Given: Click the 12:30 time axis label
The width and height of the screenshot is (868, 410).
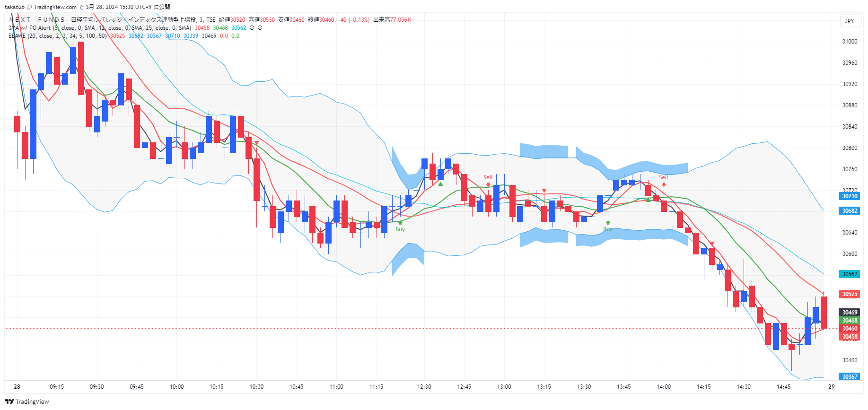Looking at the screenshot, I should click(x=424, y=387).
